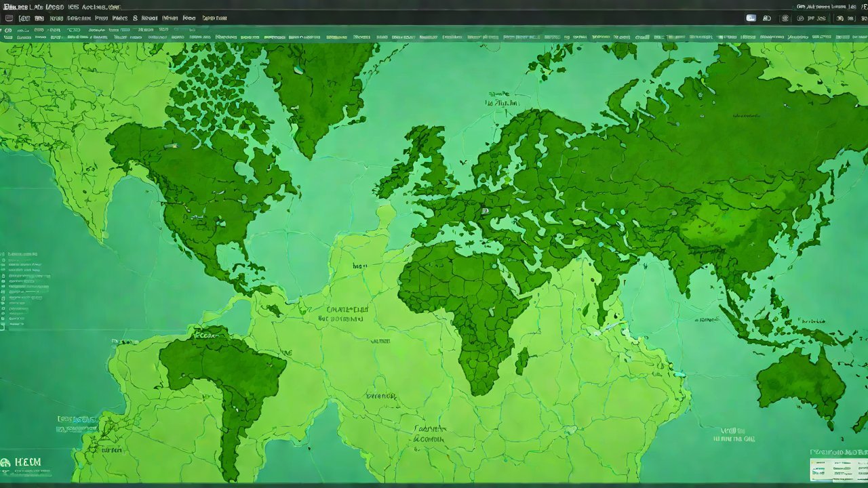Toggle the first item in the left legend list
Image resolution: width=868 pixels, height=488 pixels.
point(3,254)
